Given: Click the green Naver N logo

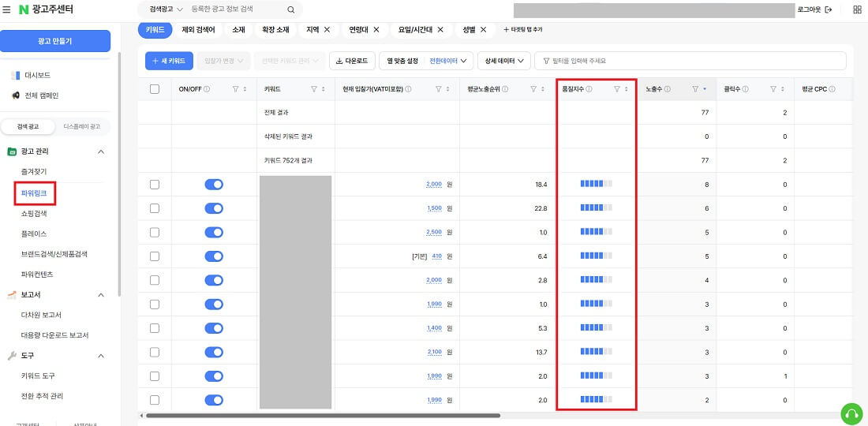Looking at the screenshot, I should tap(23, 9).
